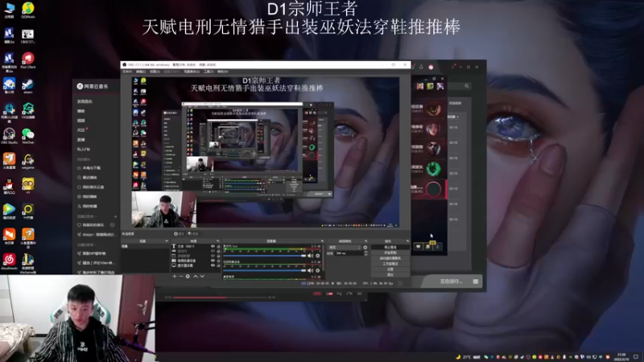
Task: Open 文件 menu in OBS
Action: (126, 72)
